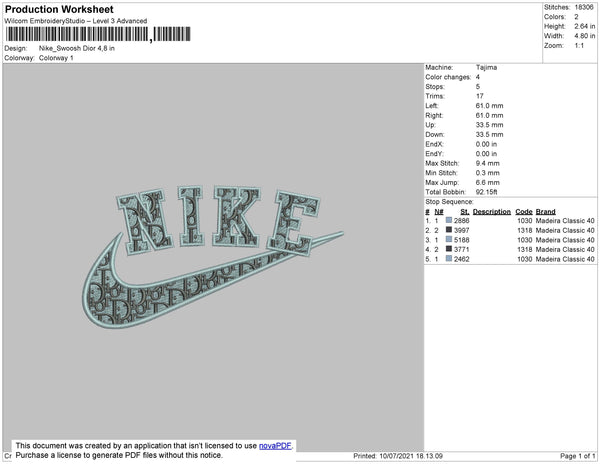Open the novaPDF hyperlink
The image size is (600, 464).
tap(275, 446)
